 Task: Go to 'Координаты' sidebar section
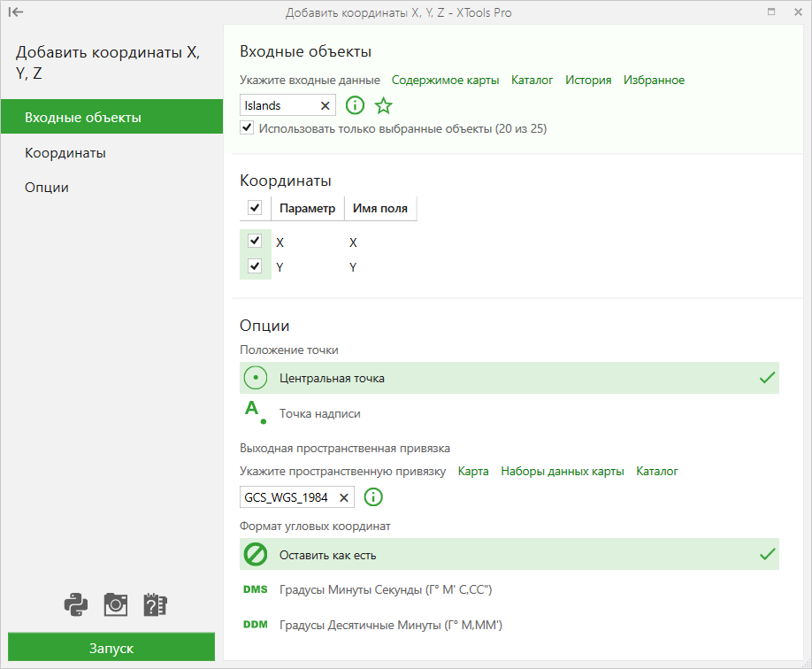click(x=111, y=153)
